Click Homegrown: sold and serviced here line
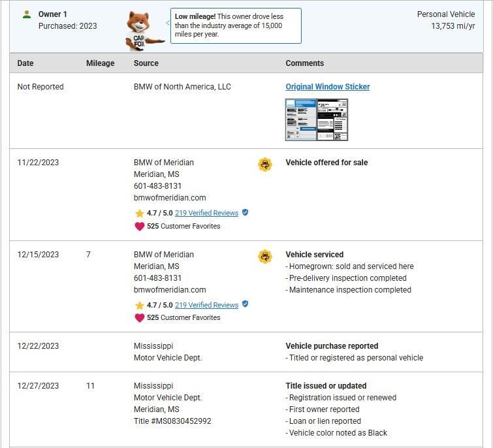Screen dimensions: 493x448 [x=349, y=266]
